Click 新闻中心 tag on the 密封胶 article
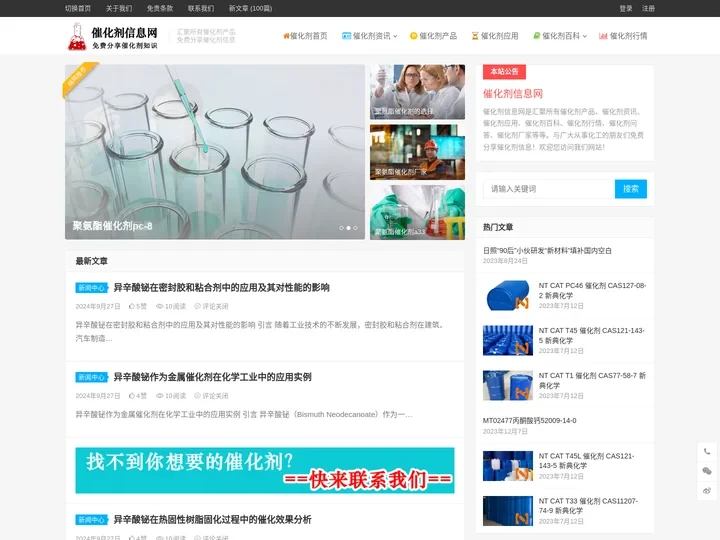The height and width of the screenshot is (540, 720). (92, 288)
